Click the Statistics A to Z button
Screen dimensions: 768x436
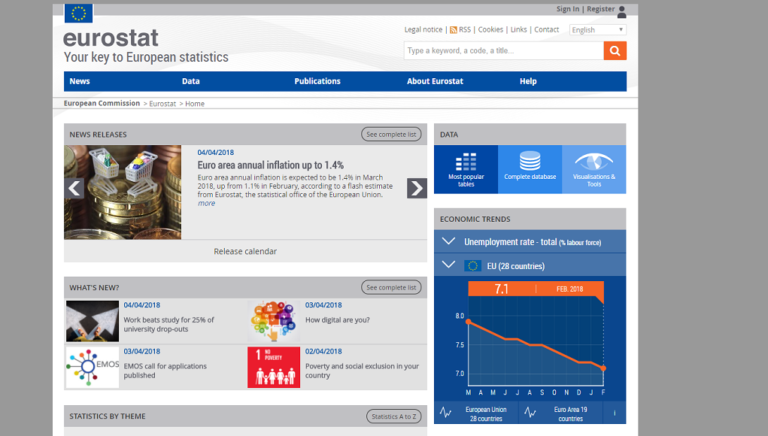coord(393,416)
